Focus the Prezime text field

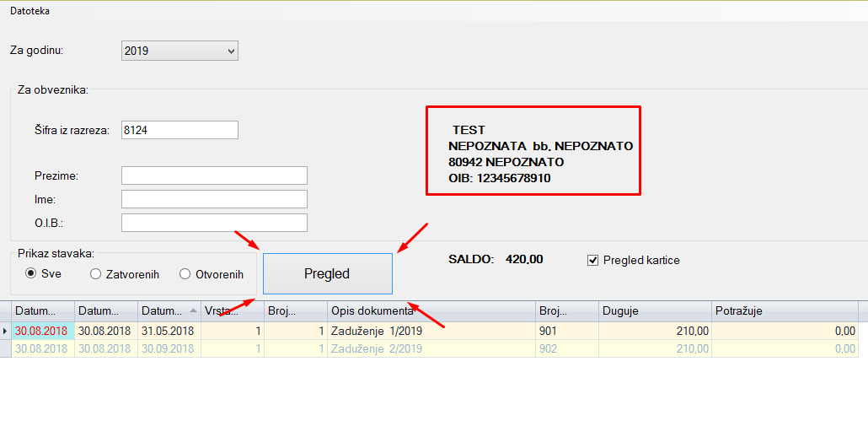[x=214, y=175]
